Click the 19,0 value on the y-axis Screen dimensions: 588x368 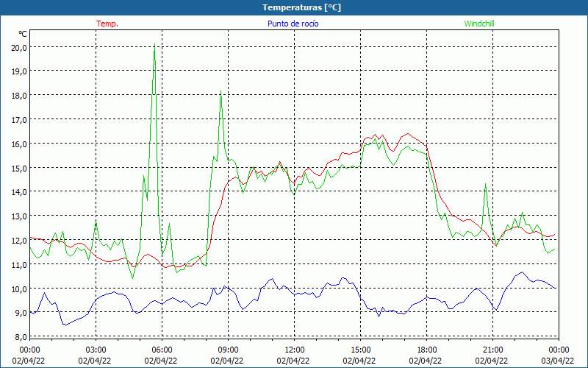coord(20,71)
